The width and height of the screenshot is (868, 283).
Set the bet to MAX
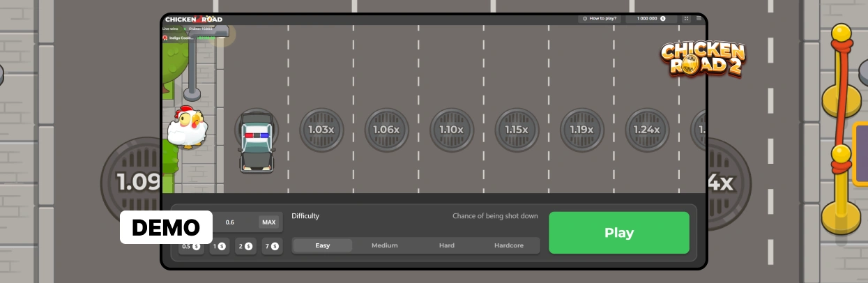coord(268,222)
